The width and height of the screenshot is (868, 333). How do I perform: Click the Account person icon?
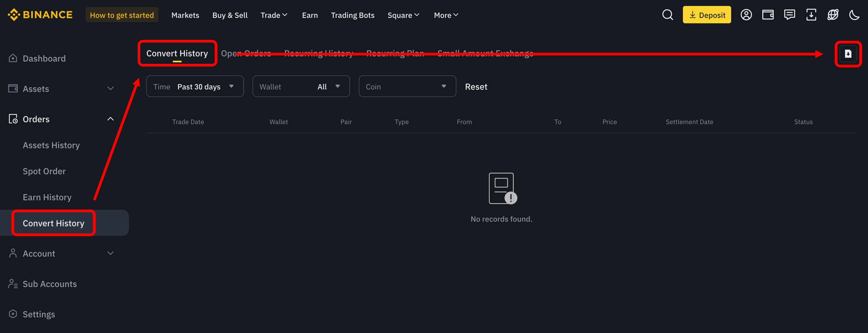(x=13, y=253)
